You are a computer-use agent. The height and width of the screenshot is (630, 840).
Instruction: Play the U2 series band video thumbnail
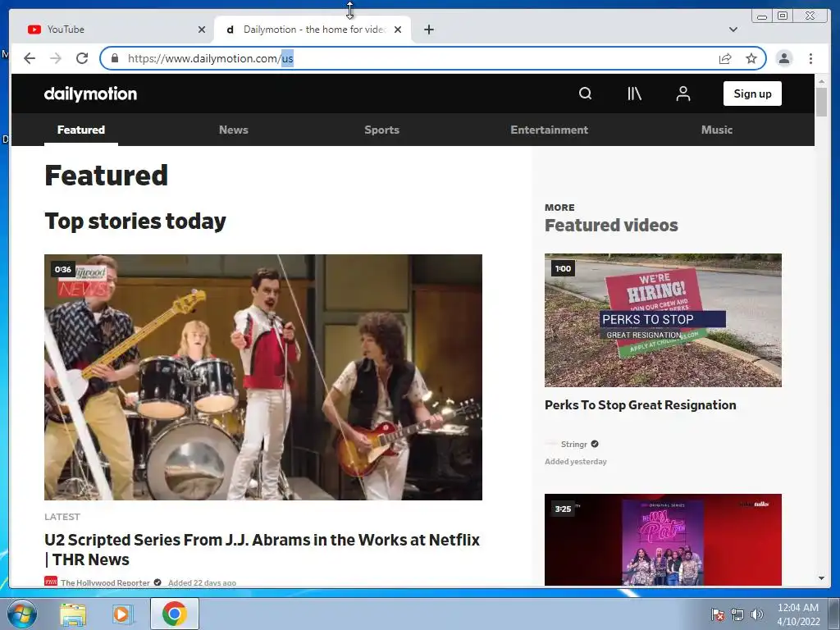tap(263, 377)
